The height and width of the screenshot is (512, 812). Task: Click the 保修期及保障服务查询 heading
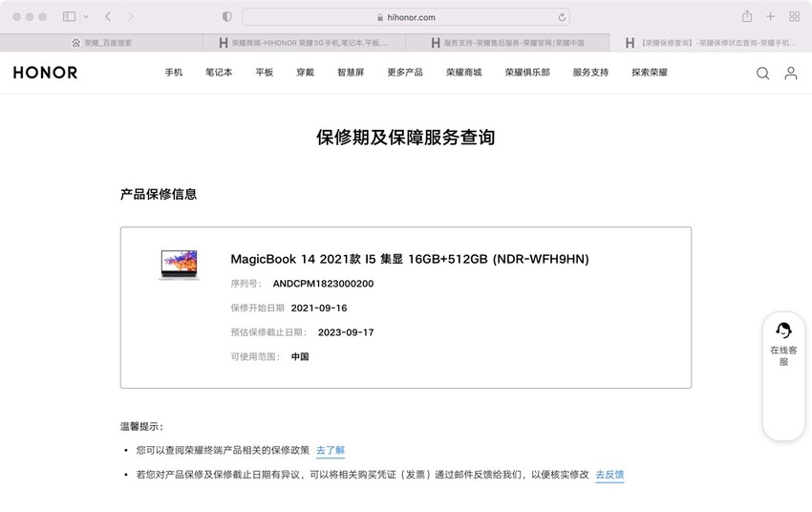point(405,138)
